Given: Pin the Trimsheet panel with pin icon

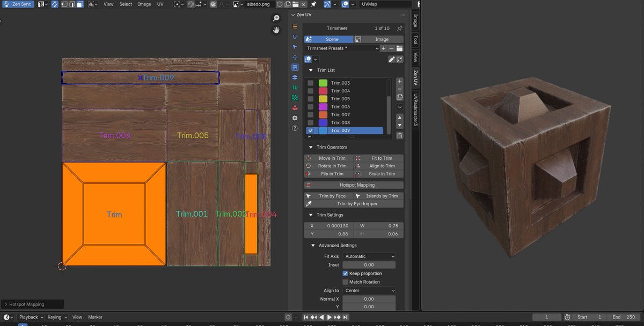Looking at the screenshot, I should click(399, 28).
